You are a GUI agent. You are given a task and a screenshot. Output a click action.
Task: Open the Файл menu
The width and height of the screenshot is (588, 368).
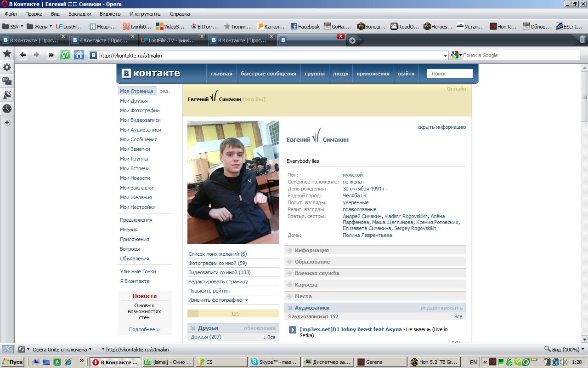11,14
